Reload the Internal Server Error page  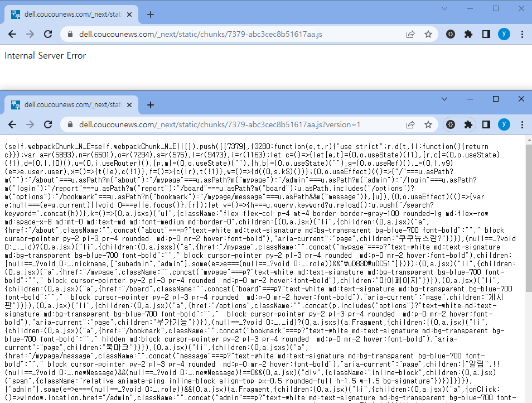point(48,34)
